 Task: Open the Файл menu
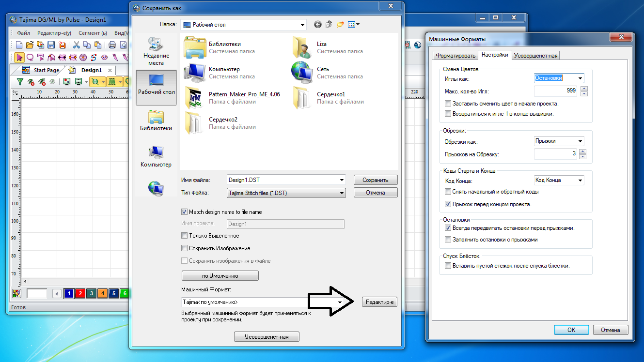pyautogui.click(x=23, y=33)
